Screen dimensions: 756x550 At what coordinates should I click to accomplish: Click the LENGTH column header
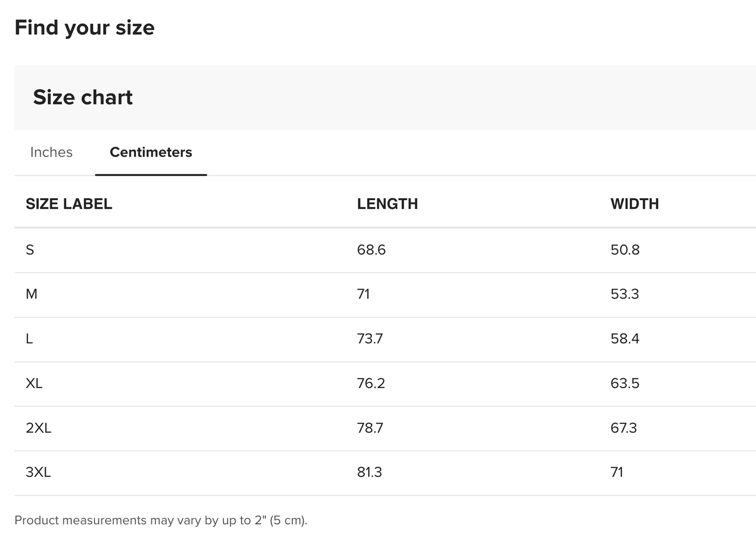pos(387,204)
